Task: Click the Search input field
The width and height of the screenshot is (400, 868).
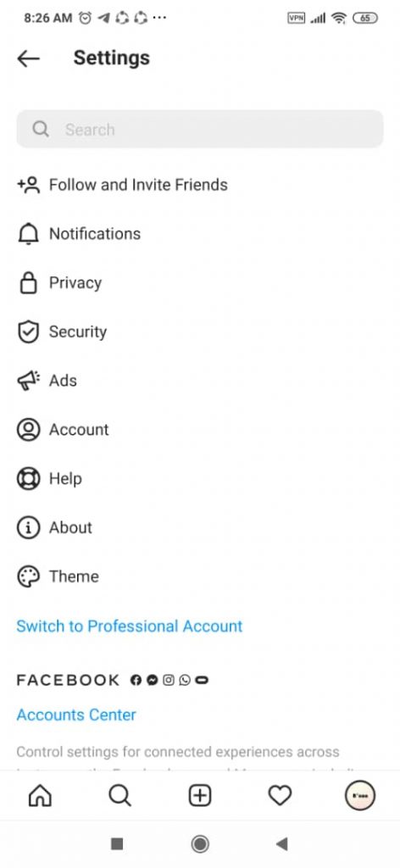Action: click(x=200, y=129)
